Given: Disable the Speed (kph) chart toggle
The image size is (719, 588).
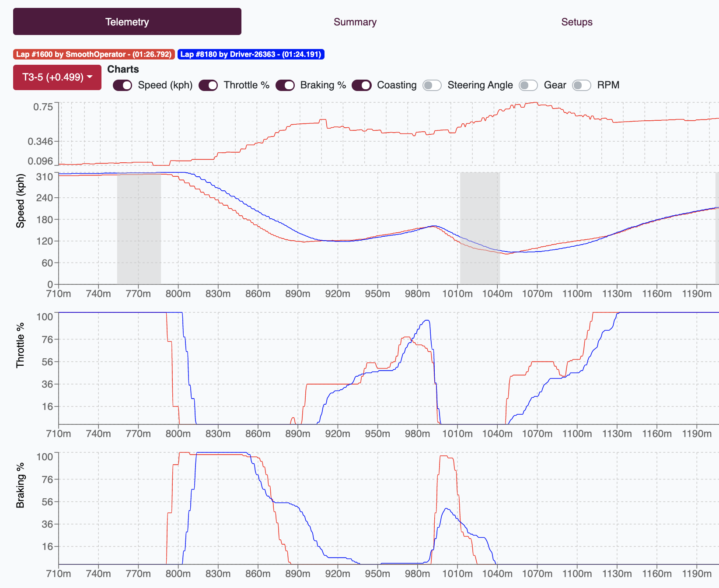Looking at the screenshot, I should point(122,85).
